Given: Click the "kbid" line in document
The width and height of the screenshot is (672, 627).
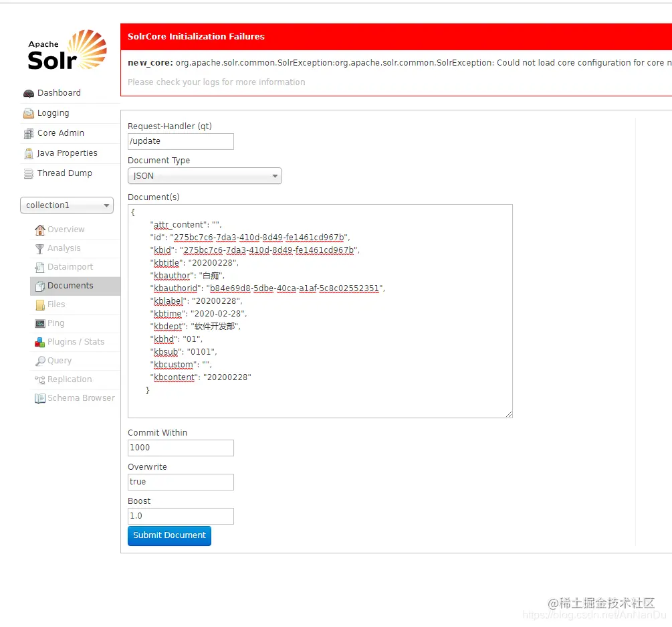Looking at the screenshot, I should point(255,250).
